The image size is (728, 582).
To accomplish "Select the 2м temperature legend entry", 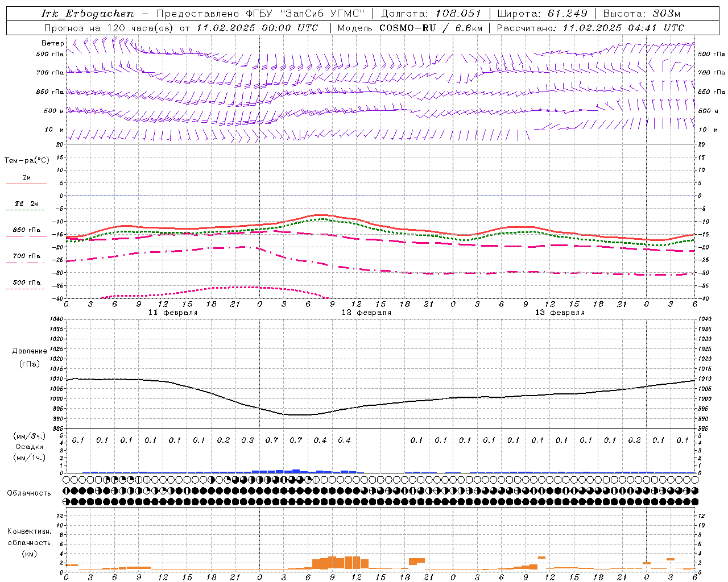I will [27, 178].
